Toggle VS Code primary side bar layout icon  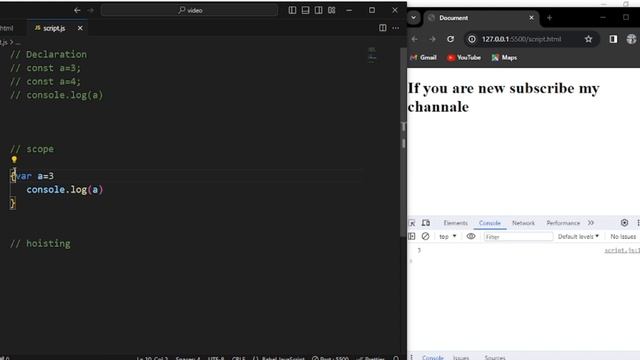[x=292, y=10]
